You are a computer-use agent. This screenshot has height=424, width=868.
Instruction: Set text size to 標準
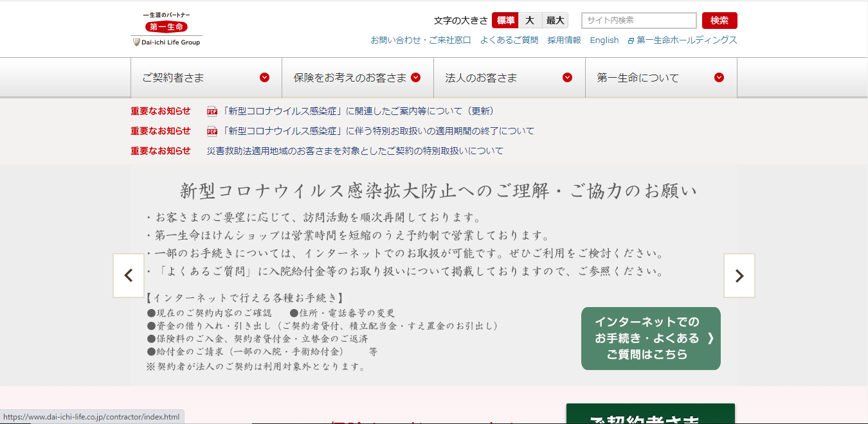point(505,21)
